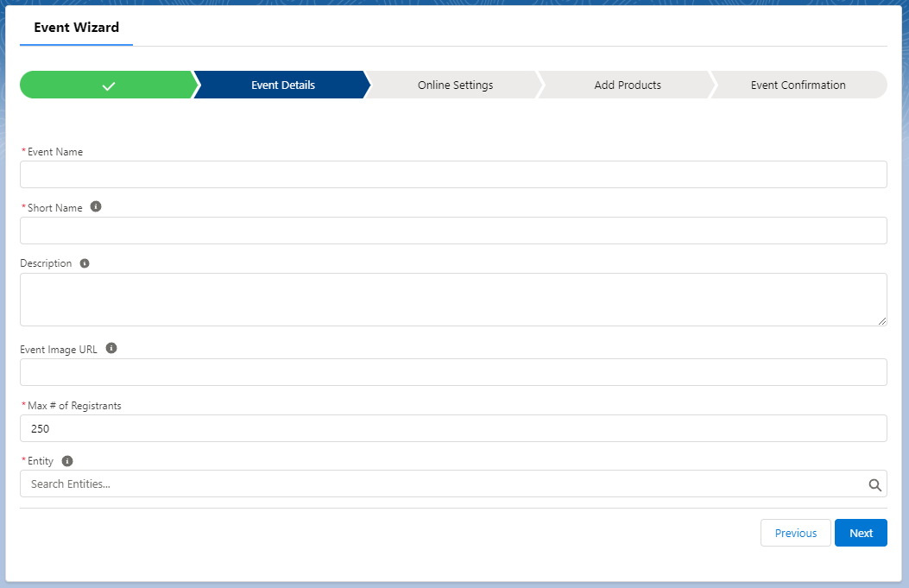Click into the Short Name field
Screen dimensions: 909x588
(x=453, y=231)
